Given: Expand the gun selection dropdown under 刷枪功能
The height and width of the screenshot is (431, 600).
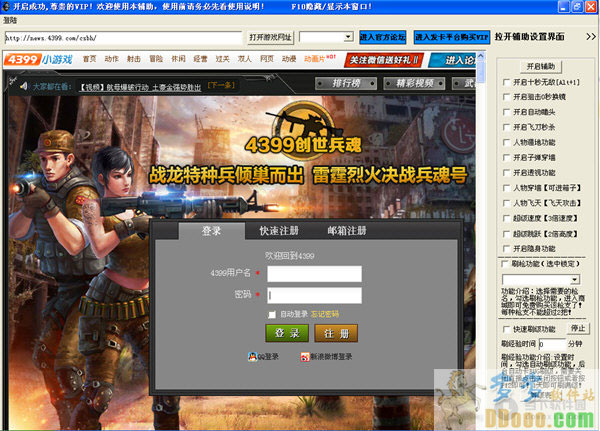Looking at the screenshot, I should click(x=574, y=279).
